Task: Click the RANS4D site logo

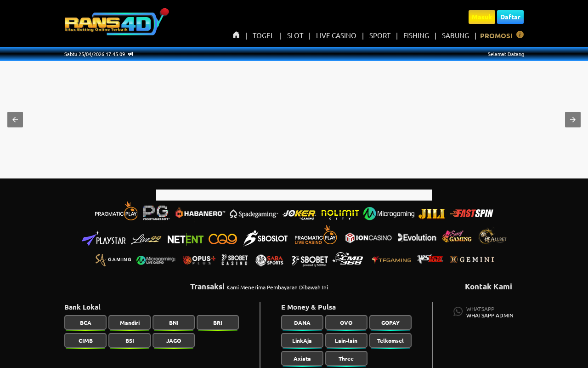Action: point(117,22)
